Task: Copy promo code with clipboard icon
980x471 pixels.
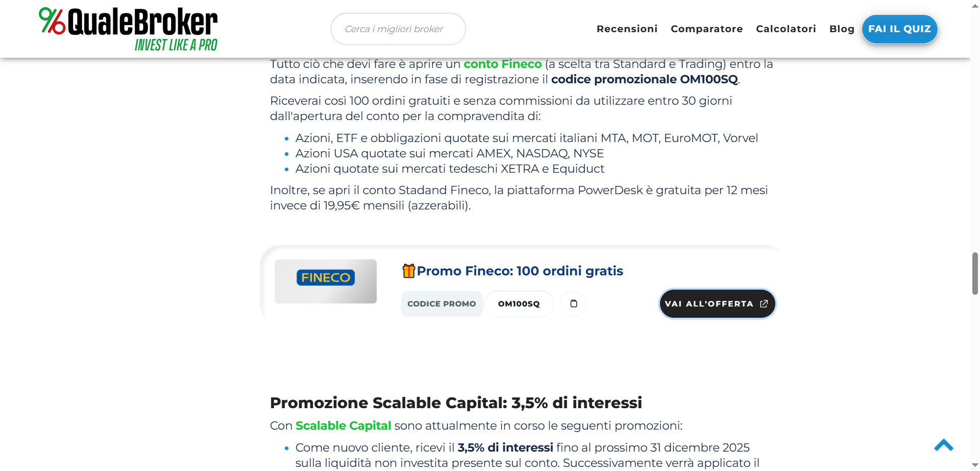Action: pyautogui.click(x=573, y=304)
